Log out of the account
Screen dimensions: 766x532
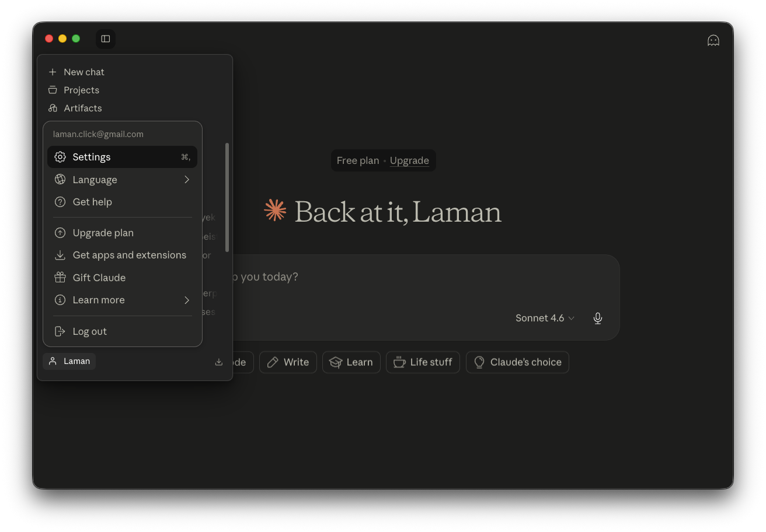pos(122,331)
